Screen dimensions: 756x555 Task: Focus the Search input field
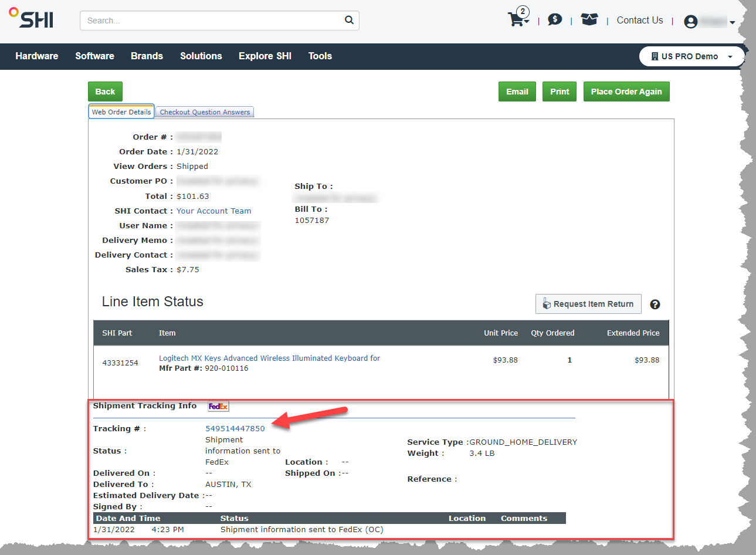pyautogui.click(x=219, y=21)
